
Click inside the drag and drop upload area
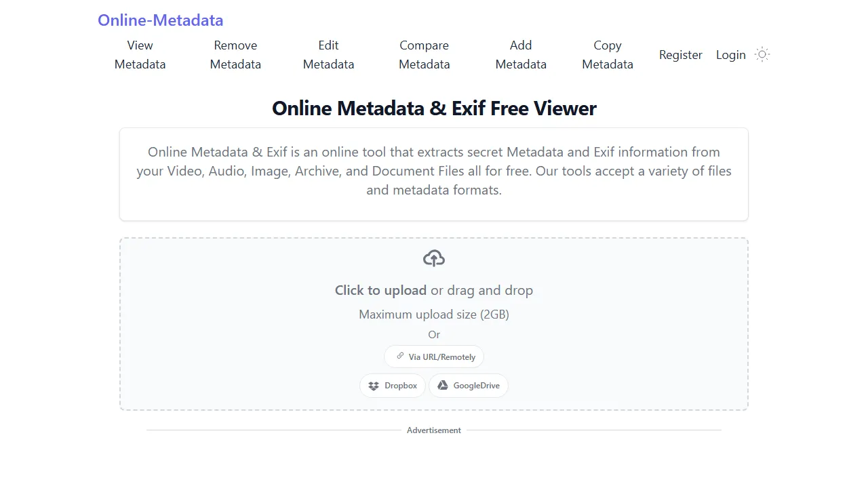434,323
